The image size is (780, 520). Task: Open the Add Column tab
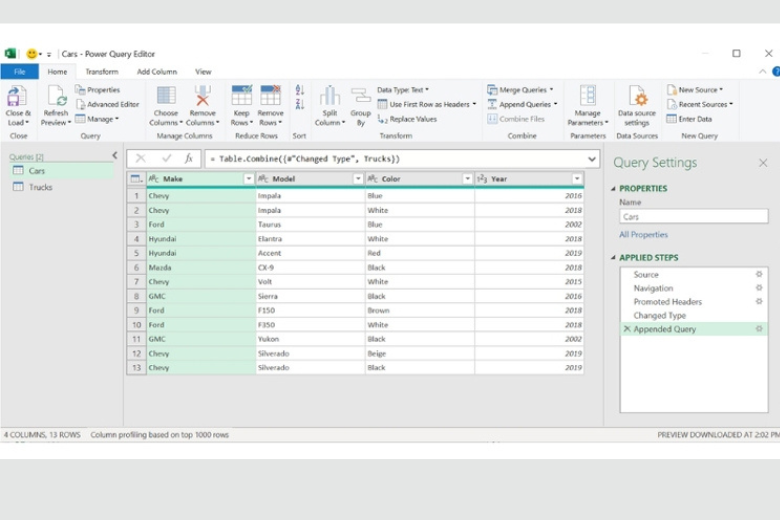157,72
